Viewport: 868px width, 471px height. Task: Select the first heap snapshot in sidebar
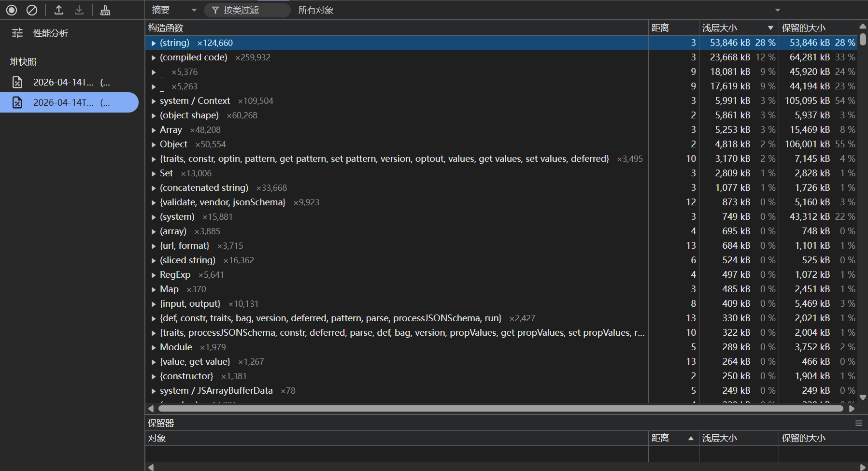click(69, 82)
